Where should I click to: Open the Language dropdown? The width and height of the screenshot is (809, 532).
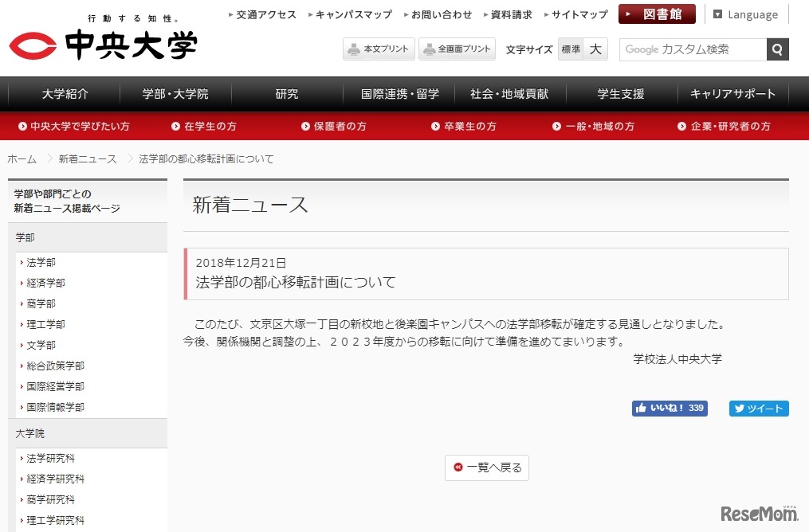pos(748,14)
